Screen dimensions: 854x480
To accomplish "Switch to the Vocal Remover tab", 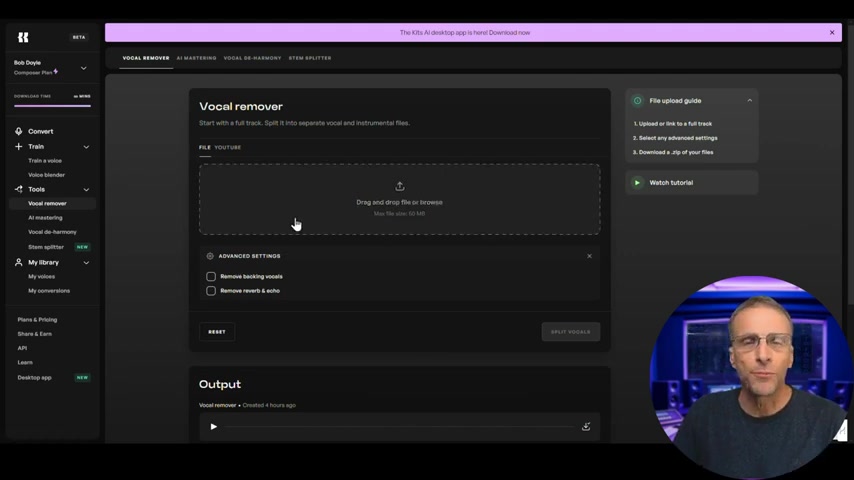I will 146,58.
